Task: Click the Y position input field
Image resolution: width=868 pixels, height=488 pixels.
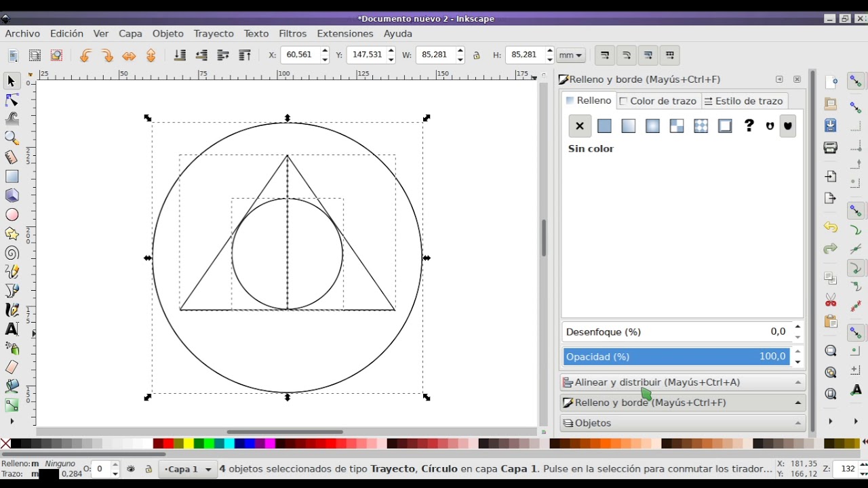Action: [x=367, y=55]
